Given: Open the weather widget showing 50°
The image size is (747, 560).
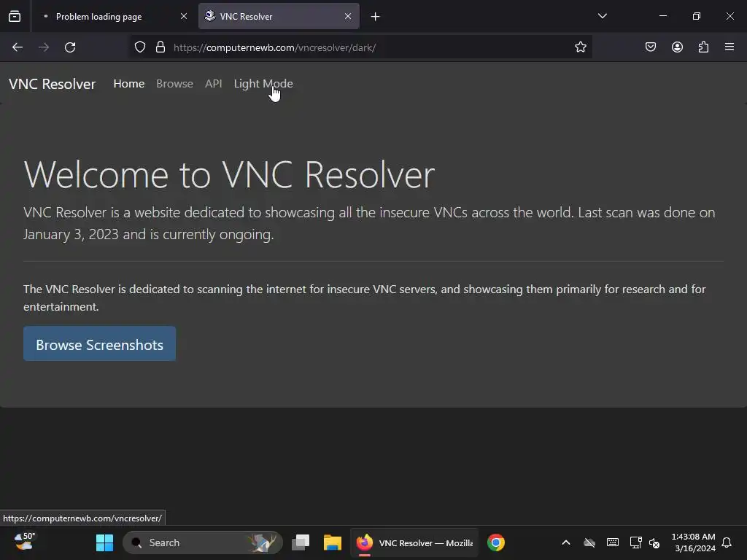Looking at the screenshot, I should coord(24,542).
